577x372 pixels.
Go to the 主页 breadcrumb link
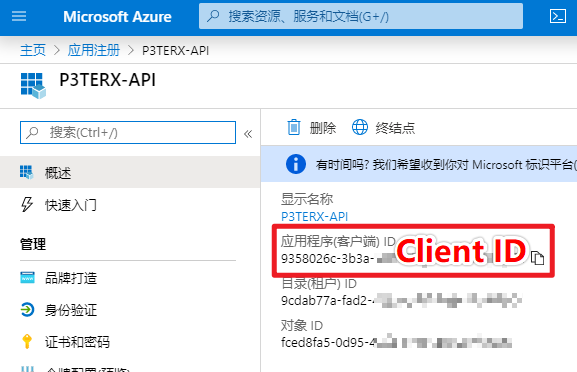pyautogui.click(x=33, y=50)
